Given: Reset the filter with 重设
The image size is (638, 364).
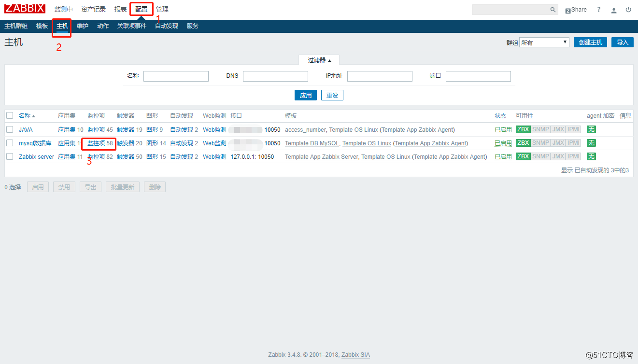Looking at the screenshot, I should (x=332, y=95).
